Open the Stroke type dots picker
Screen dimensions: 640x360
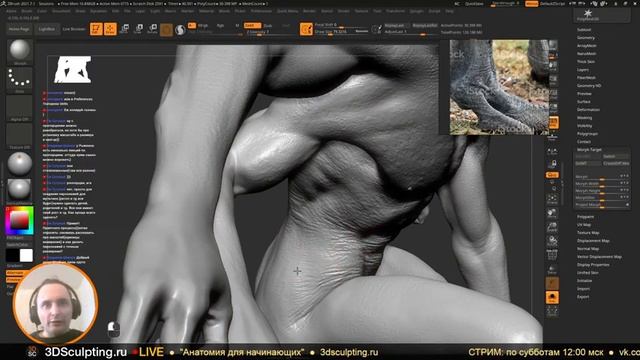(19, 79)
